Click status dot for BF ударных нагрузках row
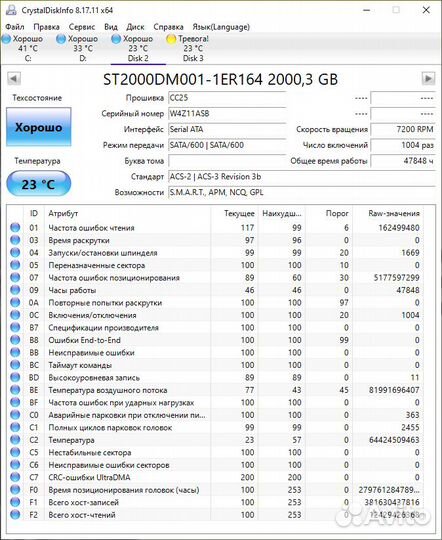The height and width of the screenshot is (540, 442). tap(15, 402)
